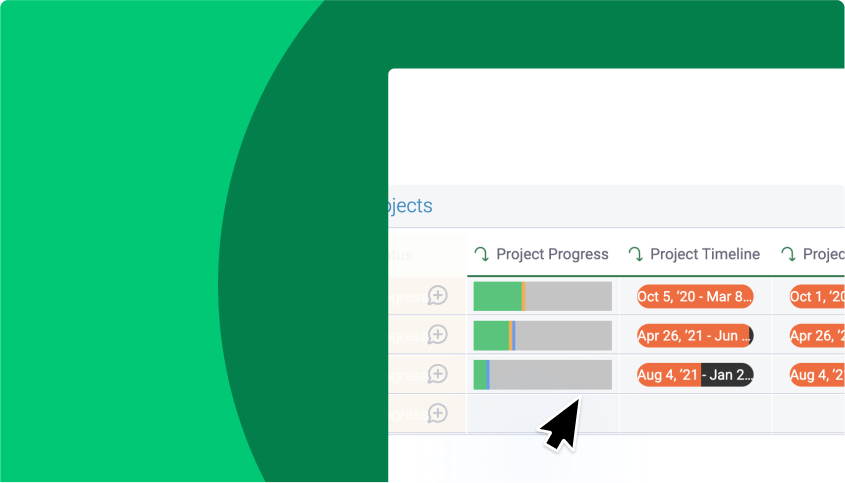Image resolution: width=845 pixels, height=483 pixels.
Task: Click the mirror arrow icon beside Project Progress
Action: 481,254
